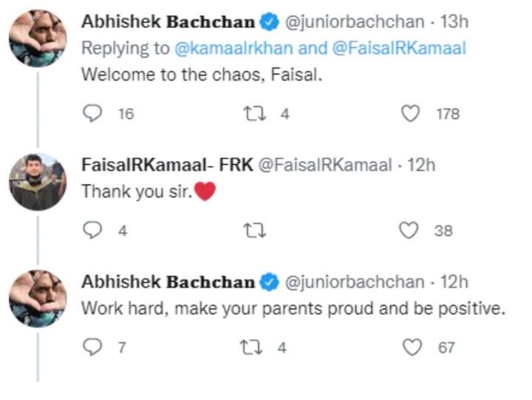This screenshot has height=400, width=532.
Task: Open the 12h timestamp on Faisal's tweet
Action: 421,165
